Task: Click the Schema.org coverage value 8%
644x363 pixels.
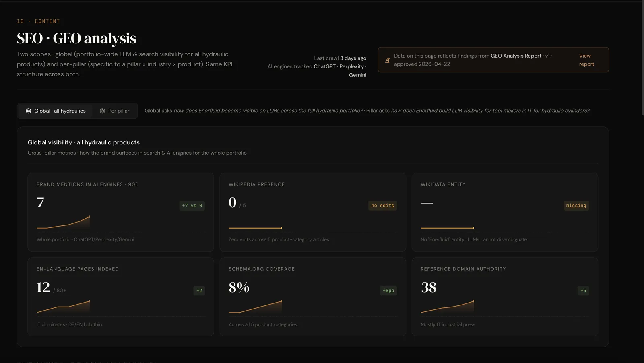Action: pyautogui.click(x=239, y=287)
